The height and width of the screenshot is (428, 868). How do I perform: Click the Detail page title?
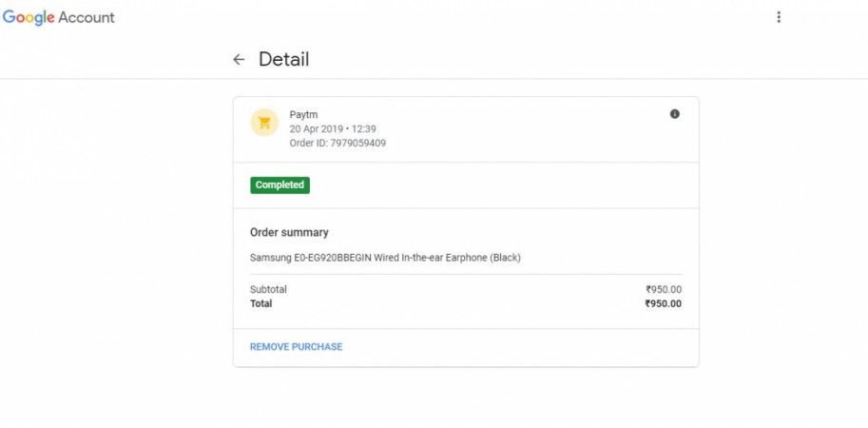pos(284,59)
